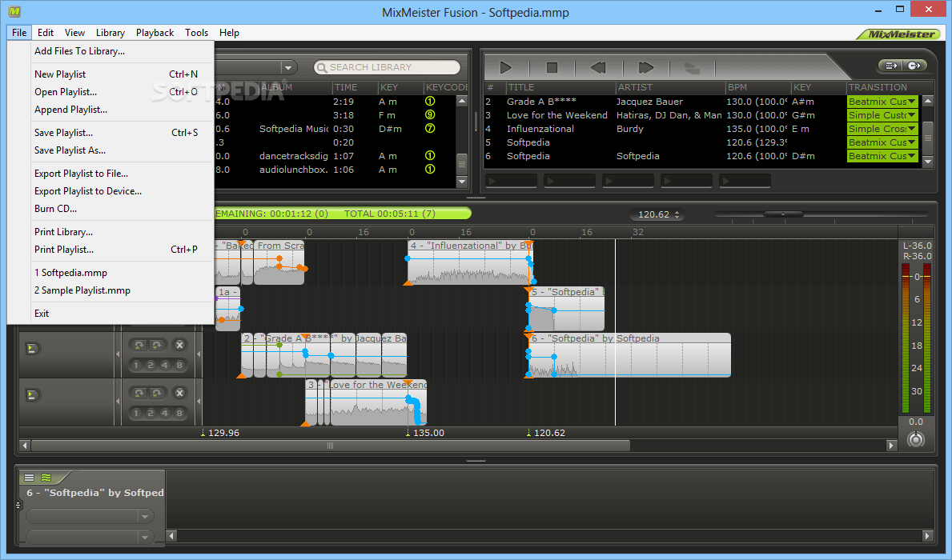Click the magnifier icon in Search Library

(322, 67)
